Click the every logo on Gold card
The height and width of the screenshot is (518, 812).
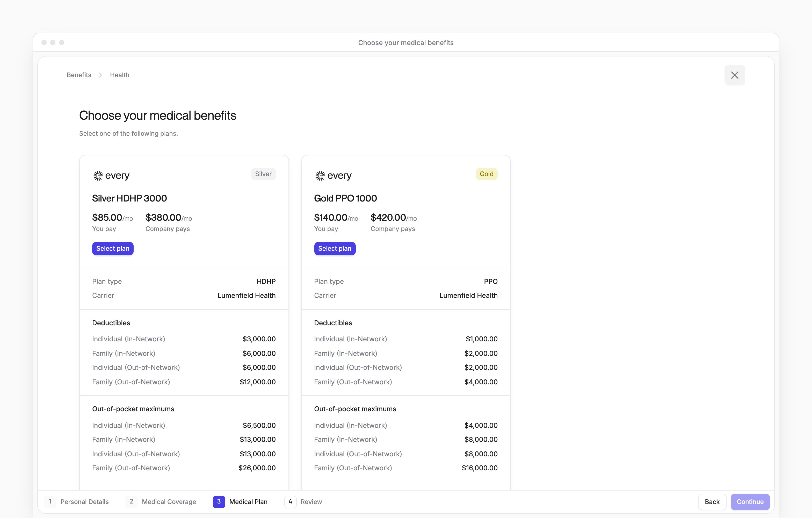pyautogui.click(x=333, y=175)
